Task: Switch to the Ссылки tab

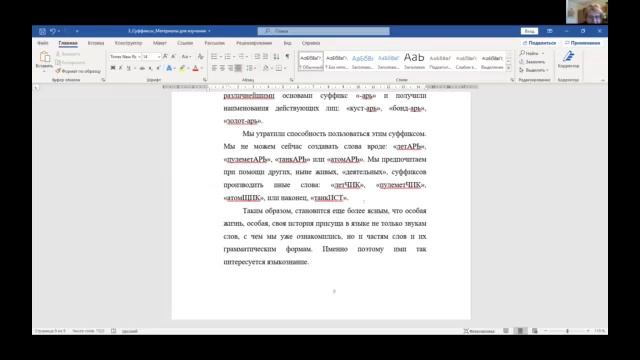Action: pos(185,43)
